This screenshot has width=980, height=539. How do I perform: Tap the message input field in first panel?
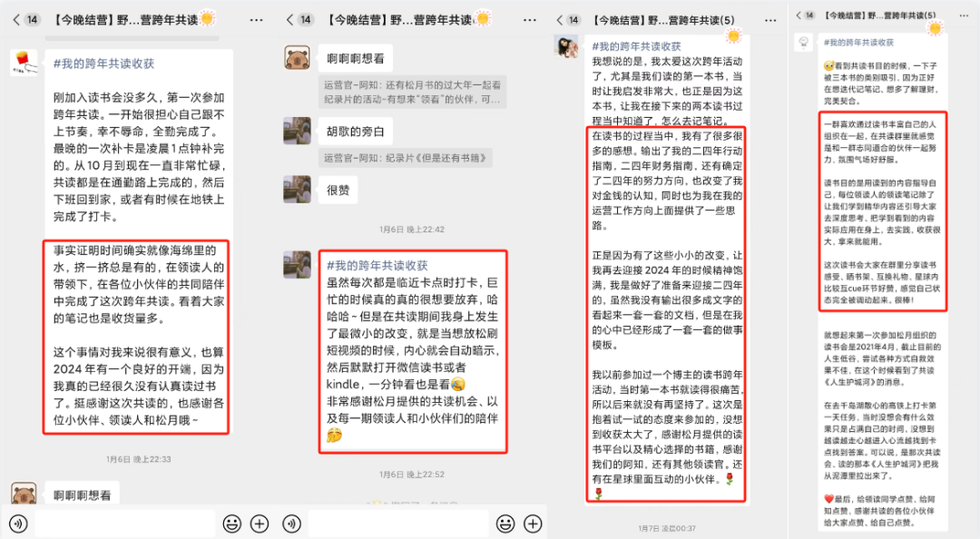pos(124,524)
